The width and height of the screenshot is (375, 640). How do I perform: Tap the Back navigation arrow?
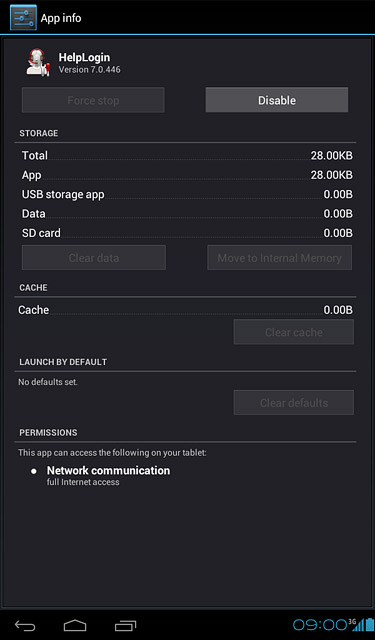[25, 625]
